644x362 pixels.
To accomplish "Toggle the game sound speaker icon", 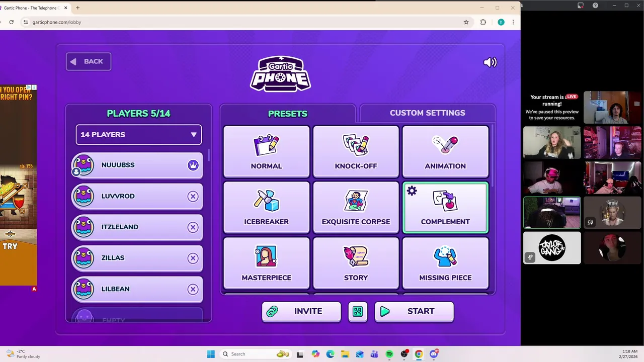I will pyautogui.click(x=490, y=62).
